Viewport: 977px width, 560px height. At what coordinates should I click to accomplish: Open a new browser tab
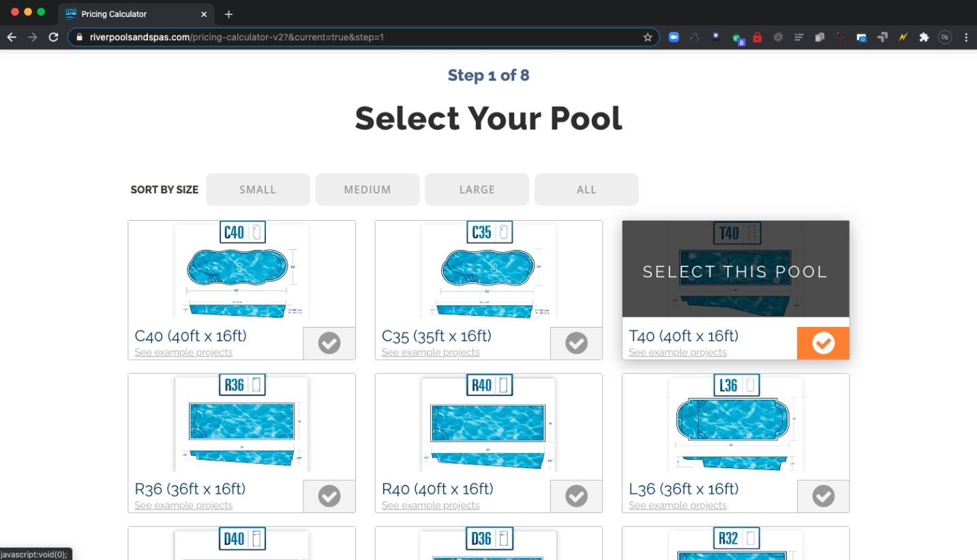tap(228, 14)
